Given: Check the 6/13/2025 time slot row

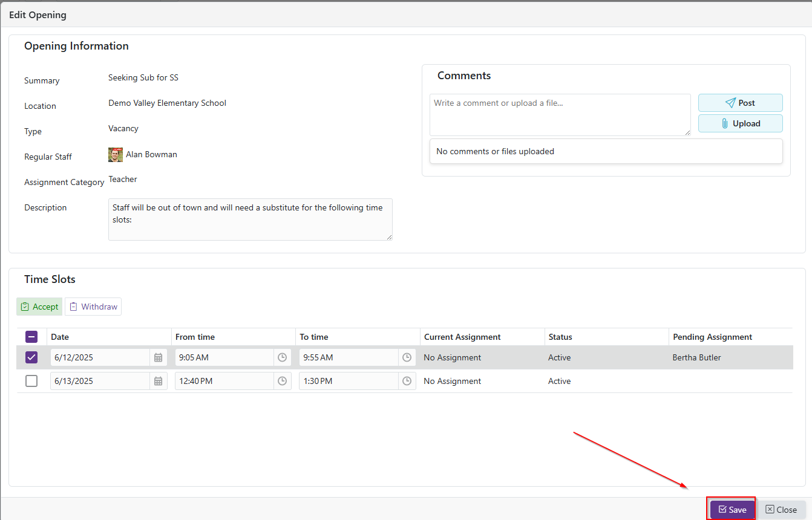Looking at the screenshot, I should [31, 381].
